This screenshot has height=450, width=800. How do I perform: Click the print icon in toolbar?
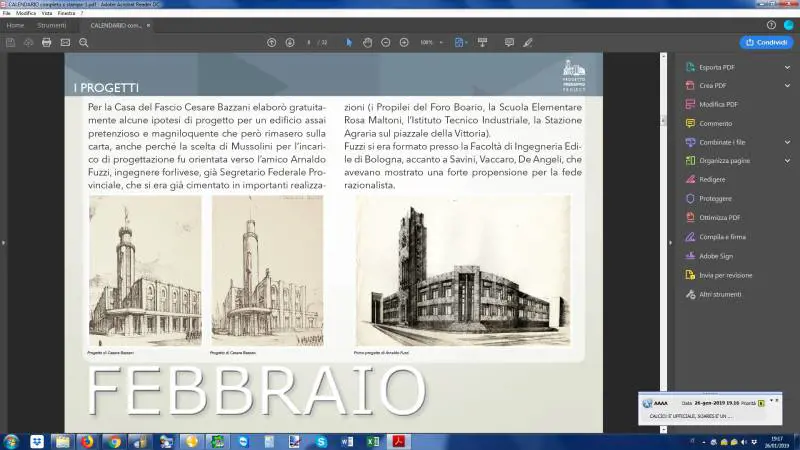click(46, 43)
